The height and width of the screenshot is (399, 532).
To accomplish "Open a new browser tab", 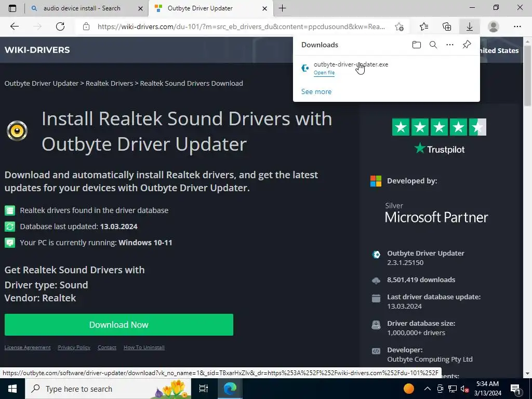I will (x=282, y=8).
